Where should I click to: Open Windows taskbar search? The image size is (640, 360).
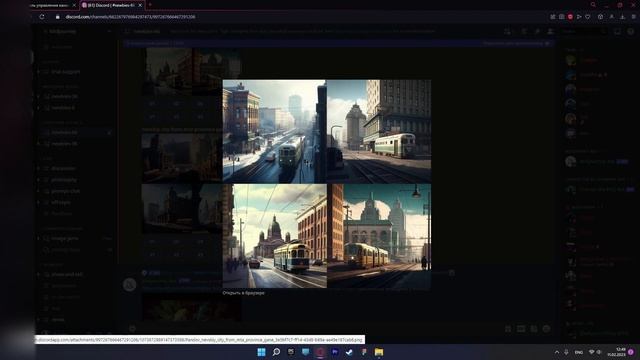276,352
